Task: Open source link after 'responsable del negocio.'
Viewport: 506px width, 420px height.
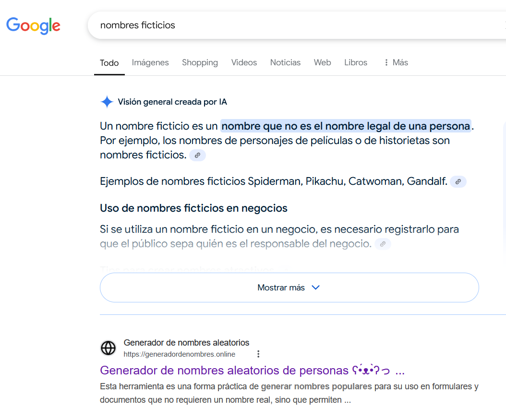Action: pyautogui.click(x=383, y=244)
